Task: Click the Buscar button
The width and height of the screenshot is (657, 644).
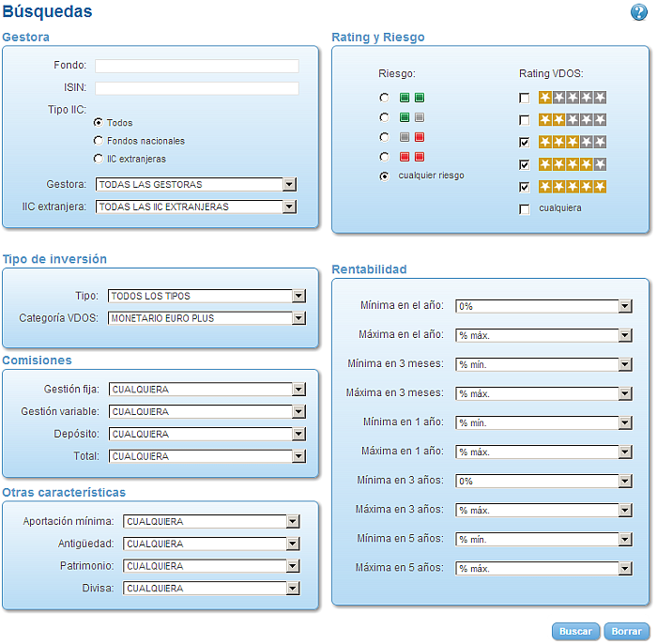Action: (x=575, y=632)
